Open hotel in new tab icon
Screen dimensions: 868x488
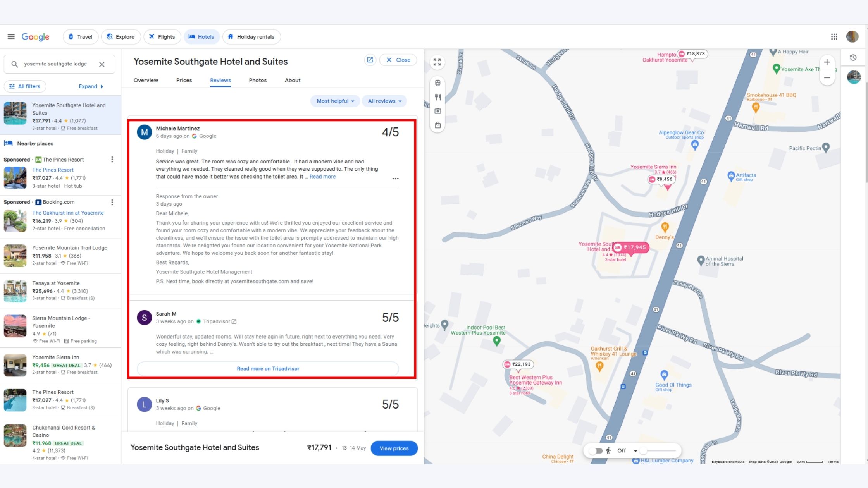370,60
